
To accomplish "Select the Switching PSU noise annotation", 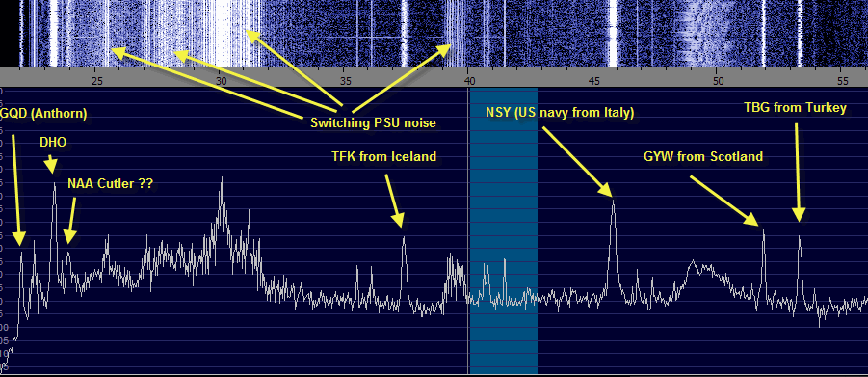I will coord(373,123).
